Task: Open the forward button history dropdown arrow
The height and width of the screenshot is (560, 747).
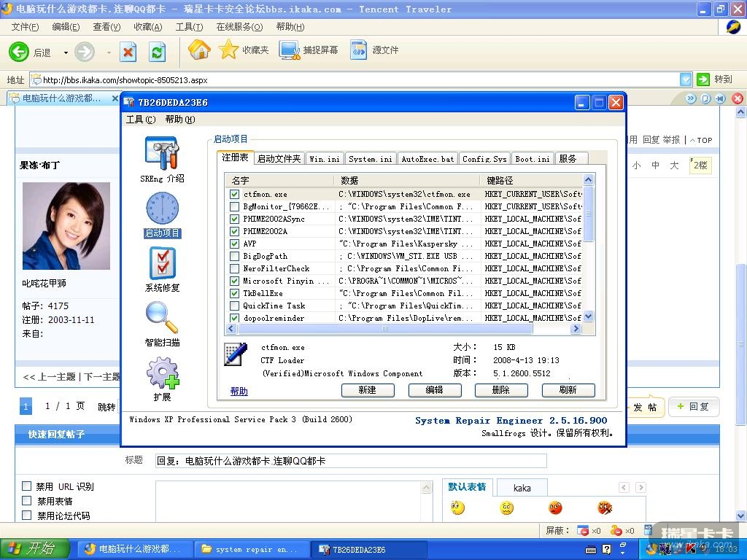Action: click(x=109, y=52)
